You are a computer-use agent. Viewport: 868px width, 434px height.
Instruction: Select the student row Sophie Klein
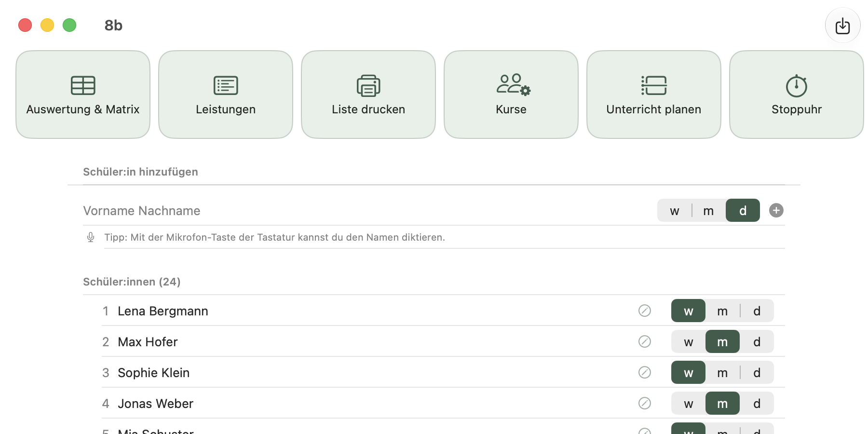pos(443,372)
